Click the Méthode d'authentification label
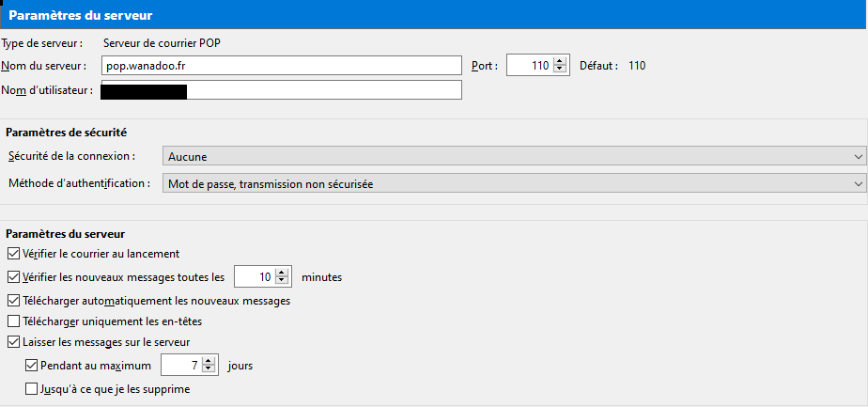868x407 pixels. click(79, 182)
